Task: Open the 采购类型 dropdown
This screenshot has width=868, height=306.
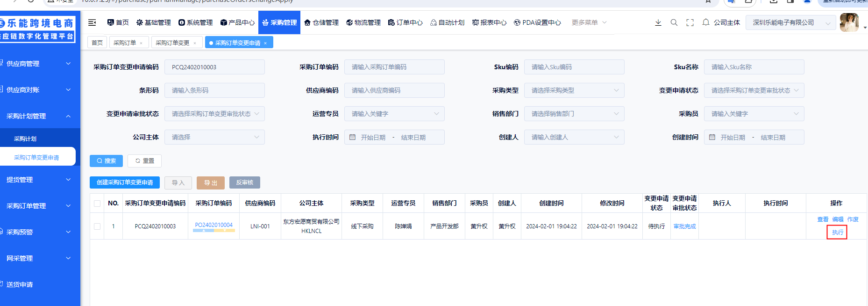Action: point(574,90)
